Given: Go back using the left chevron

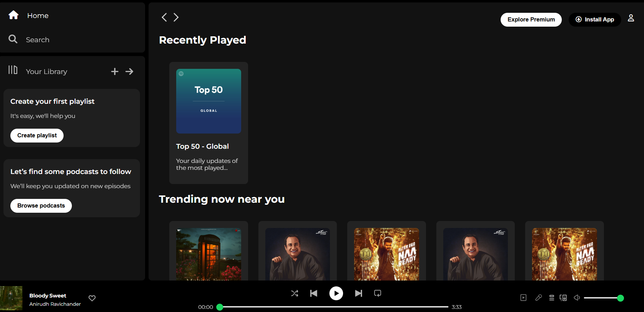Looking at the screenshot, I should 164,17.
